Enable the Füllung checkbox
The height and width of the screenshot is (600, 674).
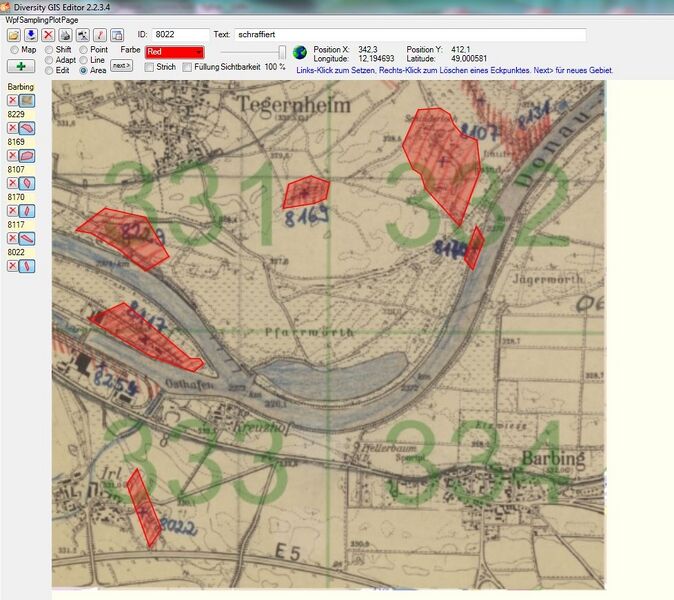tap(187, 67)
